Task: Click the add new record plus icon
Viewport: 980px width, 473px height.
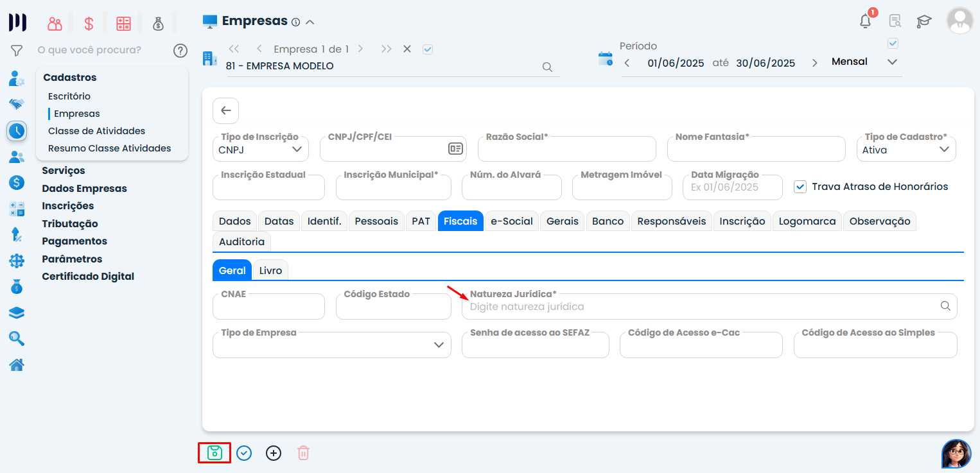Action: (x=274, y=453)
